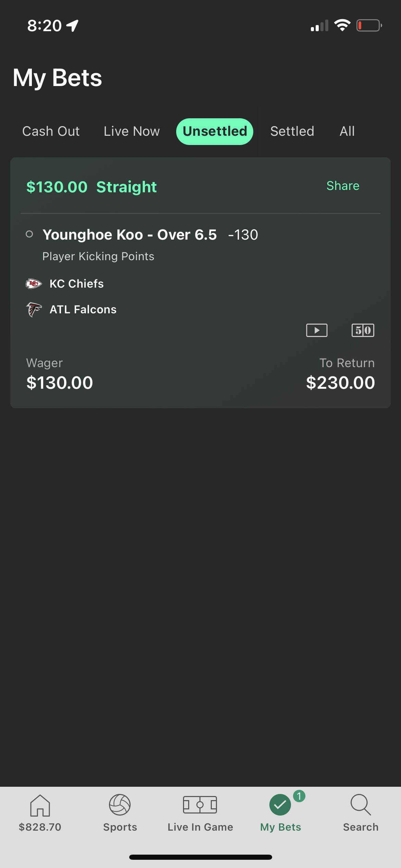This screenshot has height=868, width=401.
Task: Show the All bets tab
Action: click(347, 131)
